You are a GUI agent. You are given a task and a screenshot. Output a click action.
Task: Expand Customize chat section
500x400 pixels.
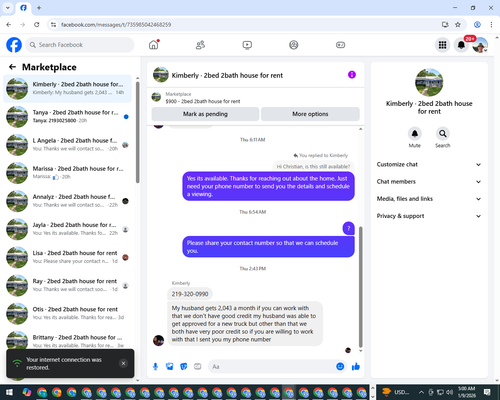coord(429,164)
